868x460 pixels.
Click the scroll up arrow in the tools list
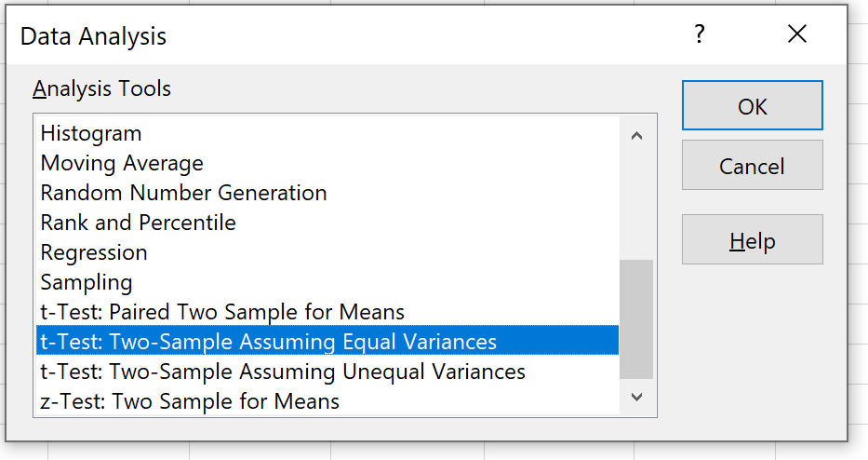636,136
